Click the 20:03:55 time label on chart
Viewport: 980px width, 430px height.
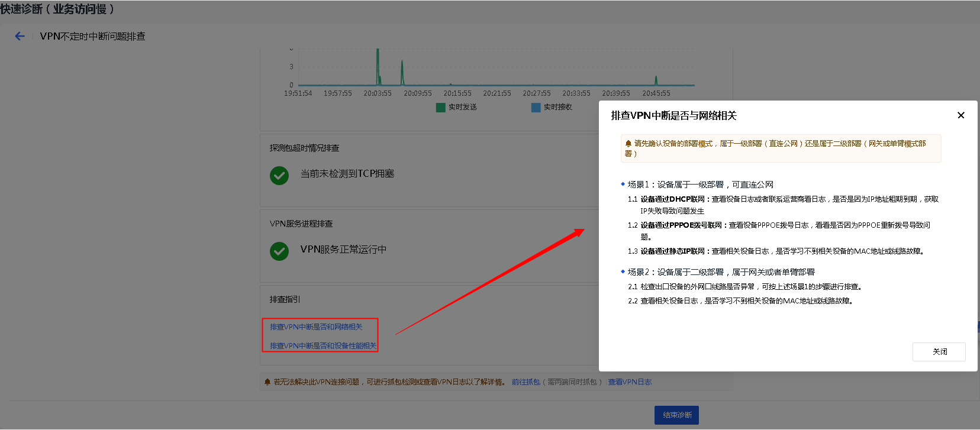378,93
